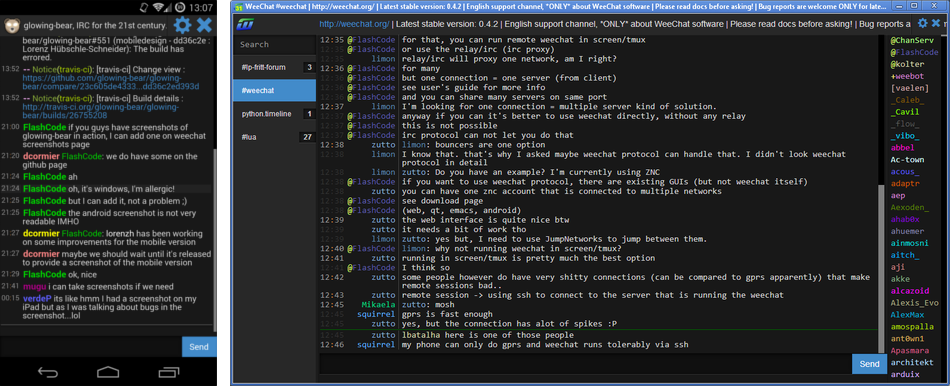
Task: Click 'gprs is fast enough' message
Action: click(447, 314)
